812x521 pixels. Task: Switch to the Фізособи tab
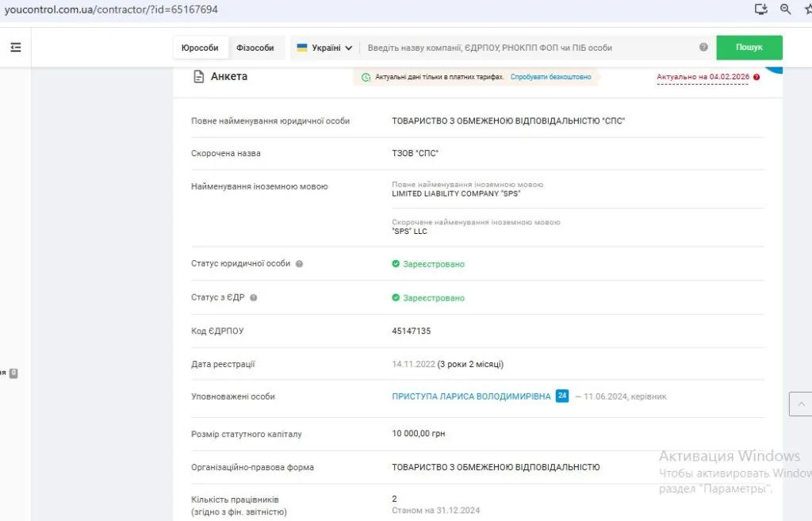(x=255, y=48)
